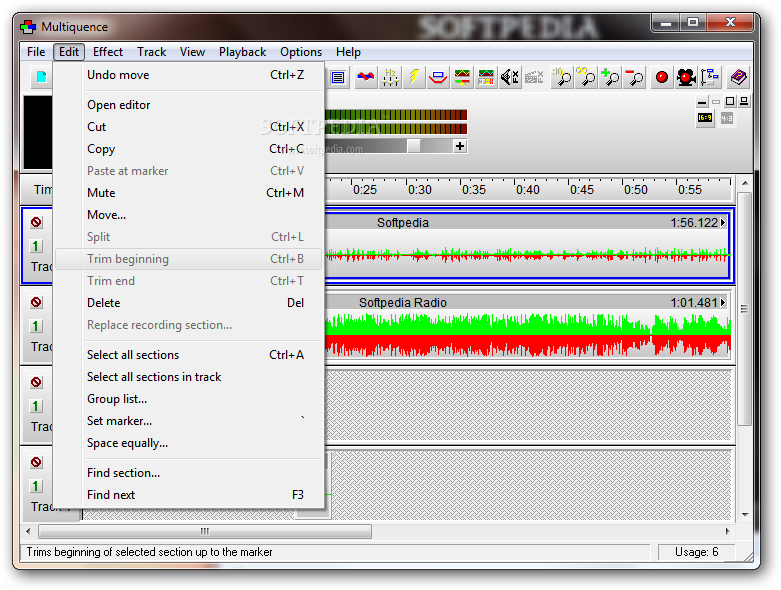Click the preview pane square size icon
781x590 pixels.
730,102
